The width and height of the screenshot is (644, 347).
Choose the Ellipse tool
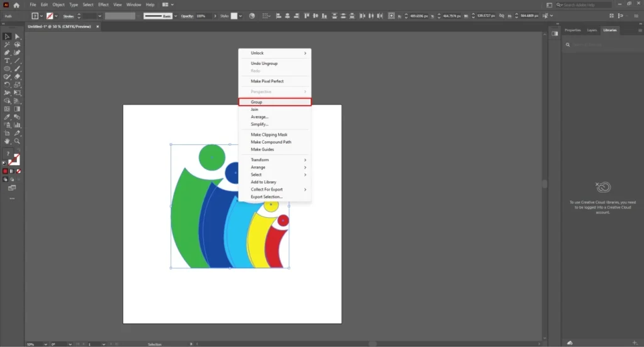(x=7, y=69)
